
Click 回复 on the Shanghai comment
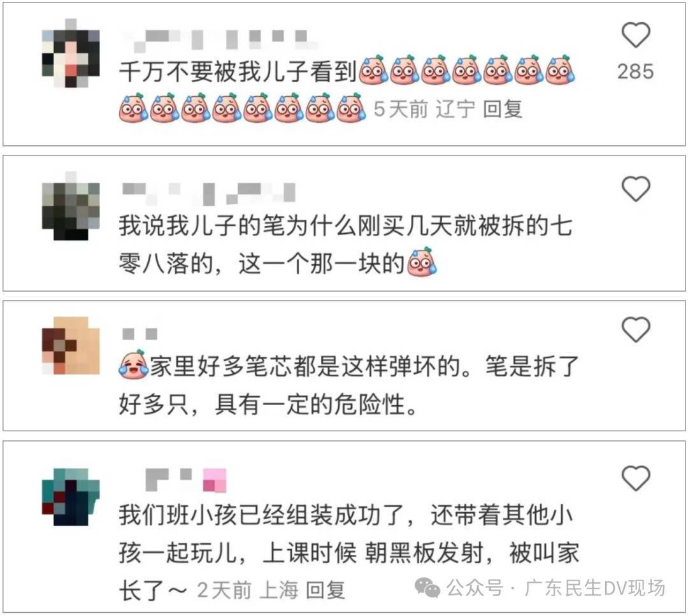pos(325,590)
